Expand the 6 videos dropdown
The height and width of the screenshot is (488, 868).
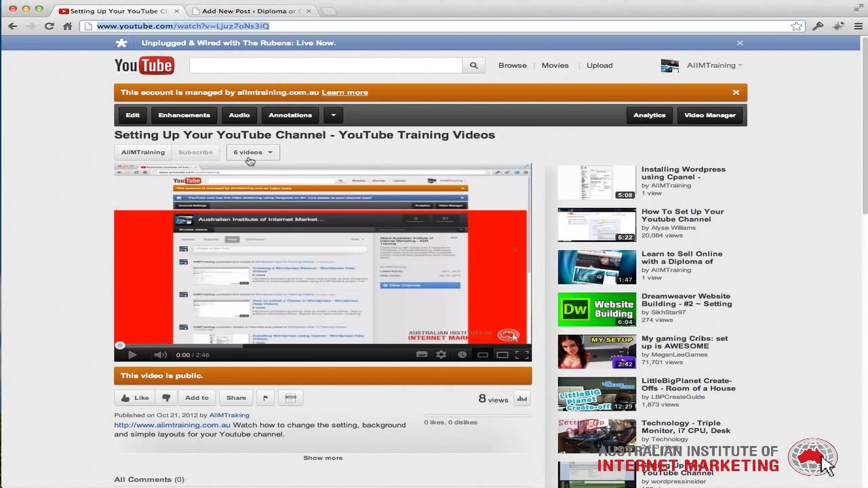(x=252, y=152)
